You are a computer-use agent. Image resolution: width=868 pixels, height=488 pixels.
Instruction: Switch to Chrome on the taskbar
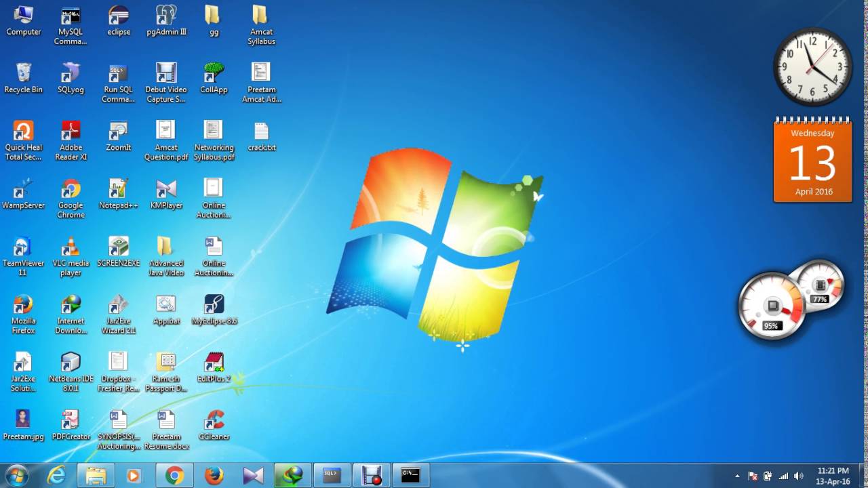[x=174, y=476]
